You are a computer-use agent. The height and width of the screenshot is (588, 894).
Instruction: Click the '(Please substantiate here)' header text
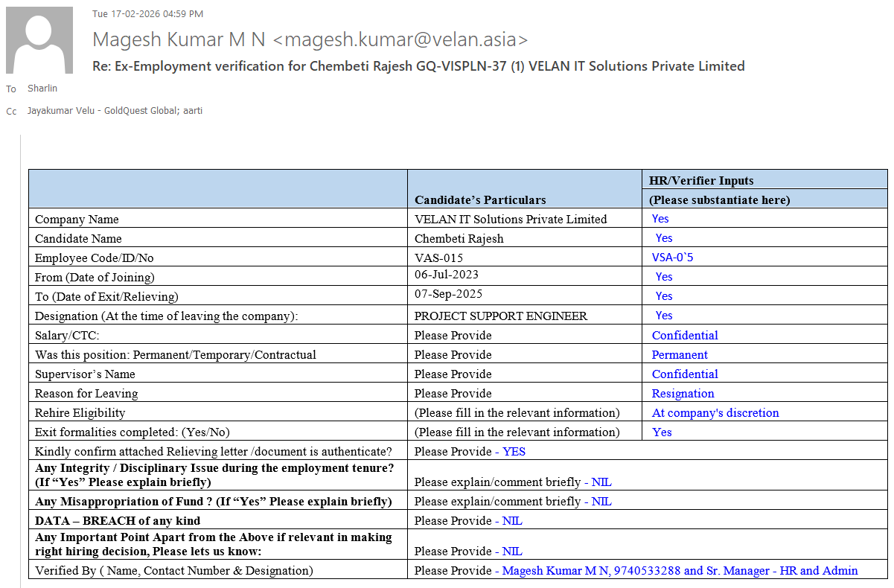pyautogui.click(x=719, y=199)
